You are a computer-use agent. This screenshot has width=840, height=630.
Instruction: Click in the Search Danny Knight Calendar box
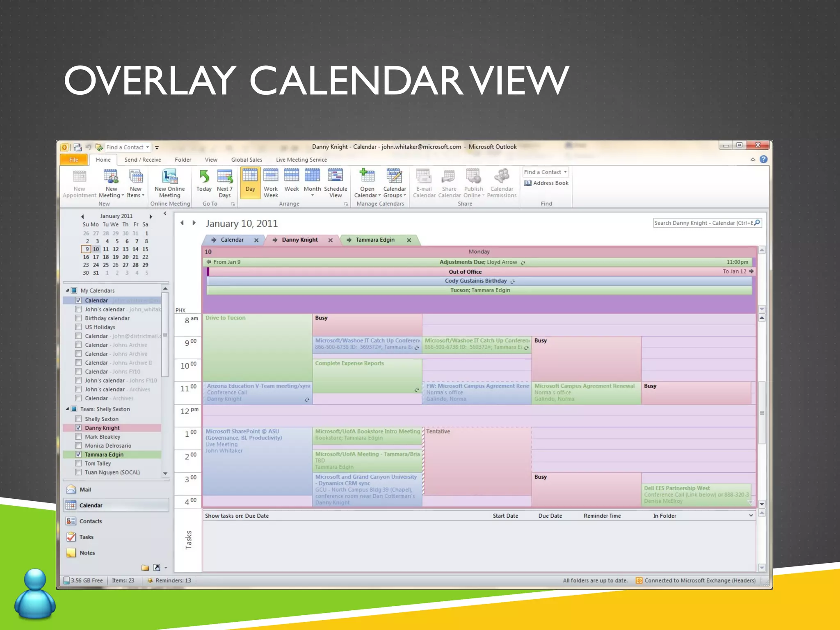(x=704, y=223)
